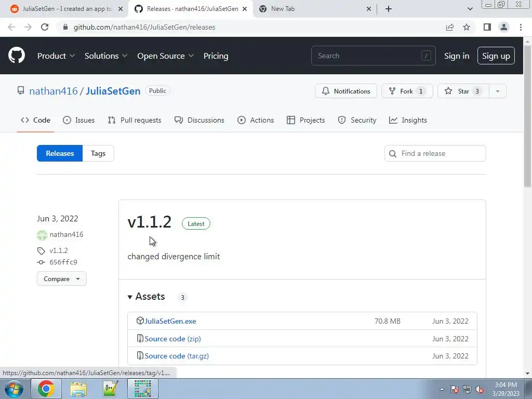
Task: Click the taskbar clock showing 3:04 PM
Action: click(506, 389)
